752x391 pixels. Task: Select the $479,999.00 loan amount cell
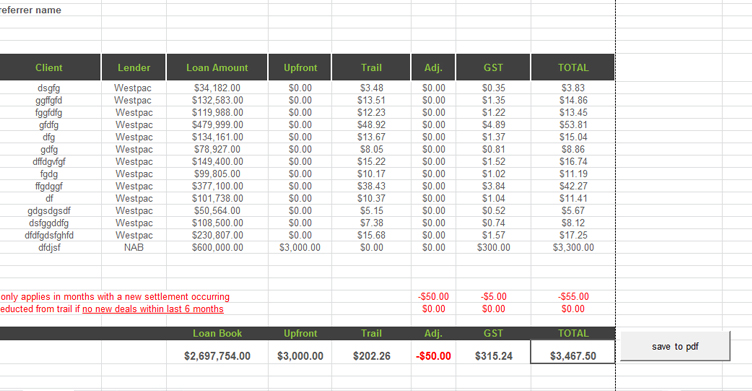217,125
